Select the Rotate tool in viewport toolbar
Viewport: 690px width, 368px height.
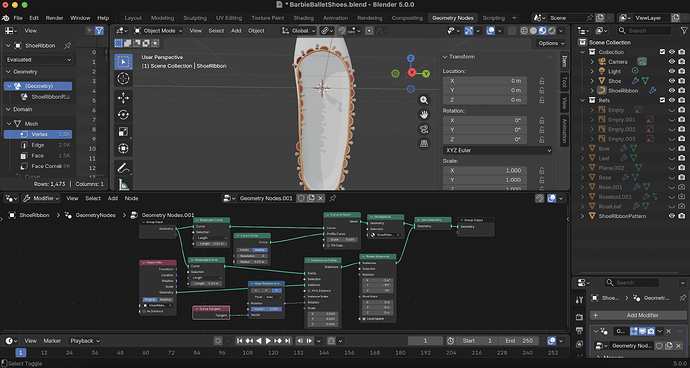point(123,114)
